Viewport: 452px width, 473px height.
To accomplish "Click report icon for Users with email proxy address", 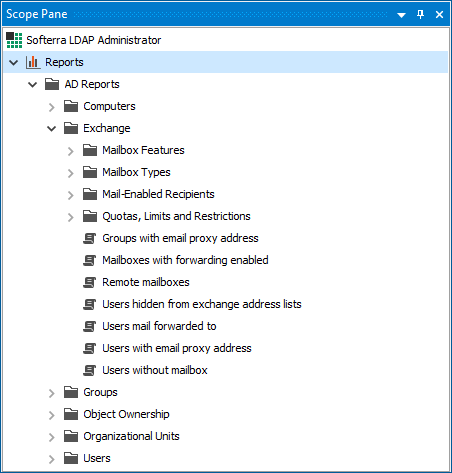I will pyautogui.click(x=90, y=348).
